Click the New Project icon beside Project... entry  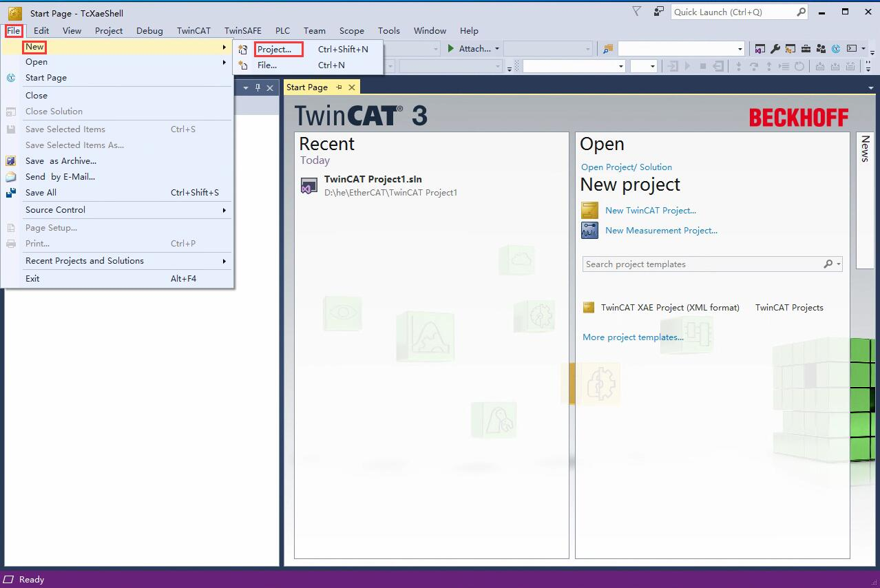(242, 49)
